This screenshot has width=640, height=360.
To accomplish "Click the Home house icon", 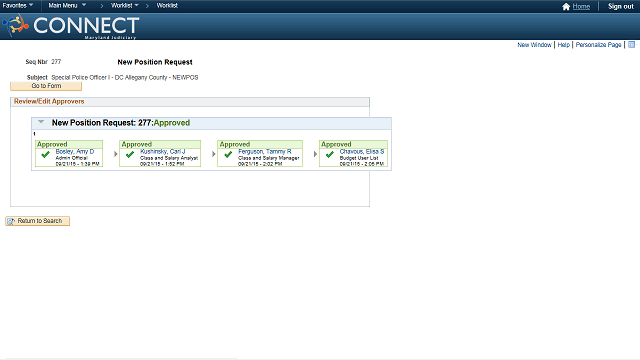I will point(566,7).
